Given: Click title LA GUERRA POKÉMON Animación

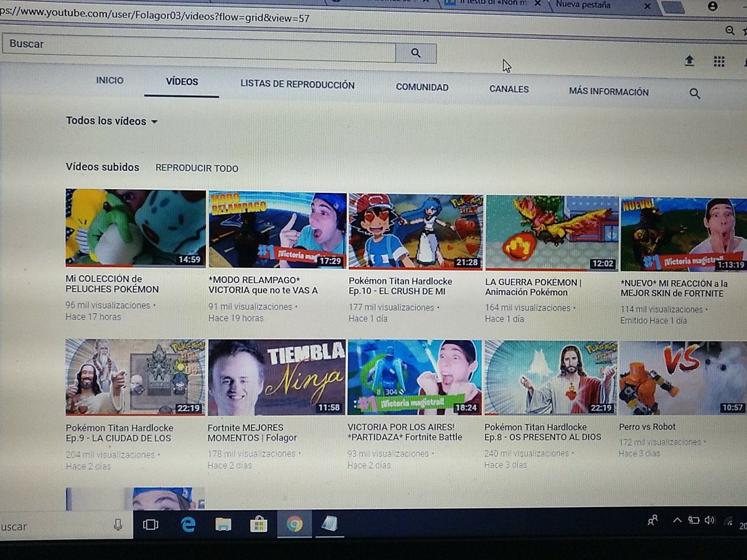Looking at the screenshot, I should 533,287.
